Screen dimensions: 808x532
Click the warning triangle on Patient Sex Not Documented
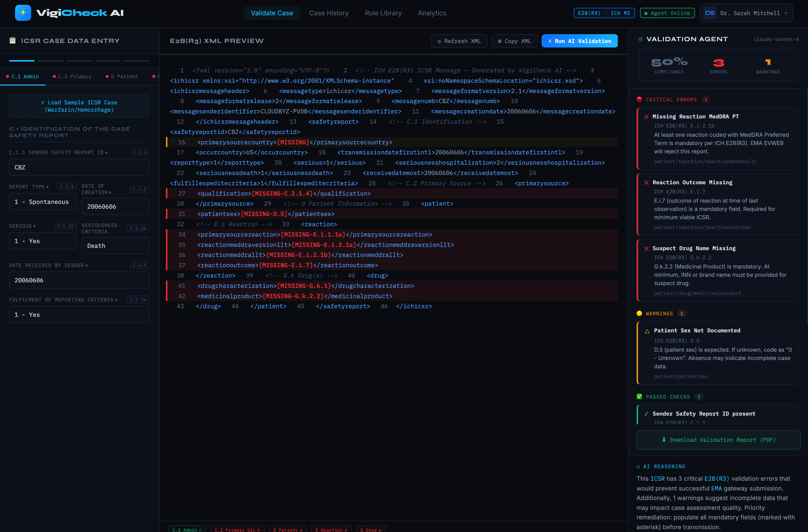[647, 331]
